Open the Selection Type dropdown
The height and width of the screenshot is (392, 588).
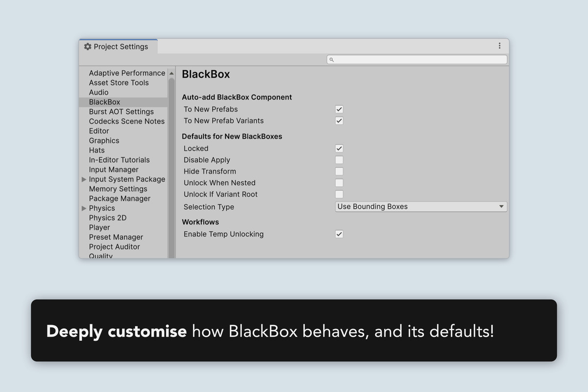click(421, 207)
